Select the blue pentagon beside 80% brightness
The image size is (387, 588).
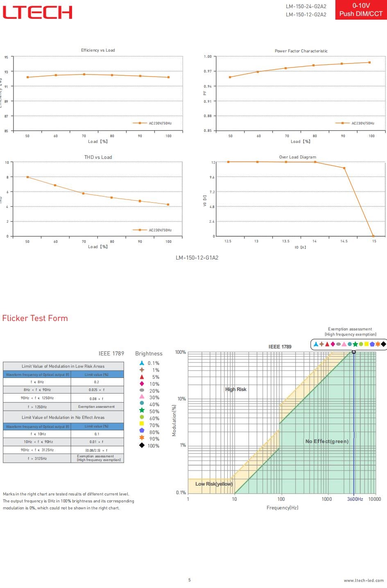142,431
